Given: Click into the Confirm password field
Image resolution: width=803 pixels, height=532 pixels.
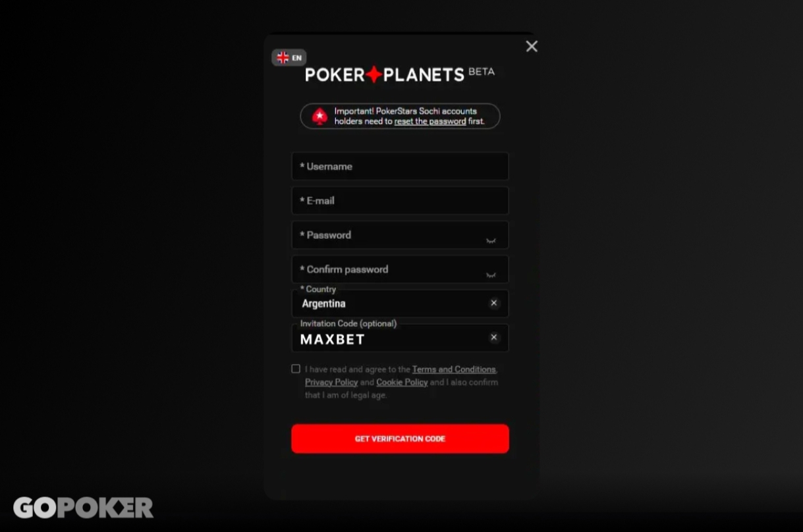Looking at the screenshot, I should point(400,269).
